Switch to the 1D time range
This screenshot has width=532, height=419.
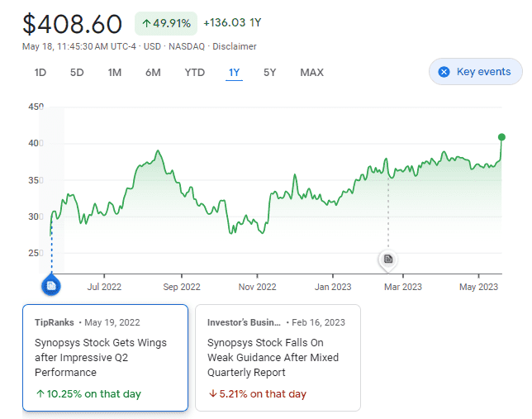pos(40,73)
